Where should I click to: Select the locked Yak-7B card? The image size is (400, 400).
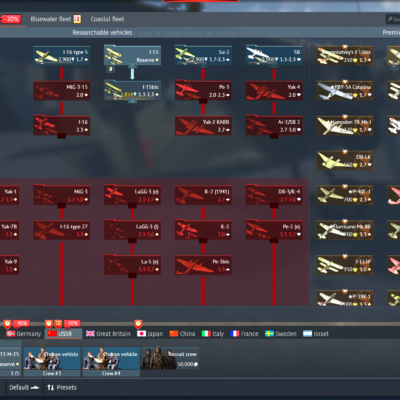pyautogui.click(x=9, y=230)
